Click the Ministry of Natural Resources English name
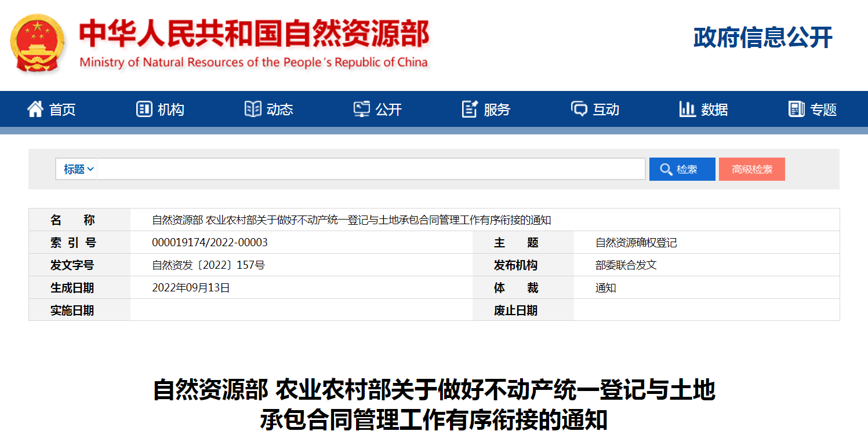 (253, 63)
